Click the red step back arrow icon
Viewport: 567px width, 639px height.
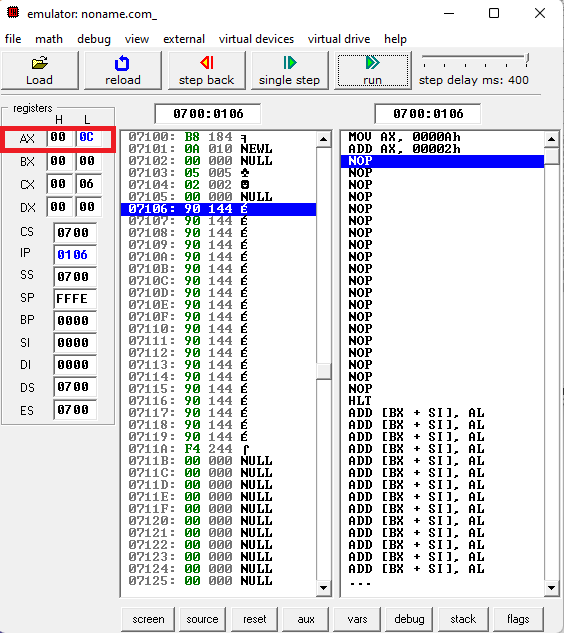[207, 63]
